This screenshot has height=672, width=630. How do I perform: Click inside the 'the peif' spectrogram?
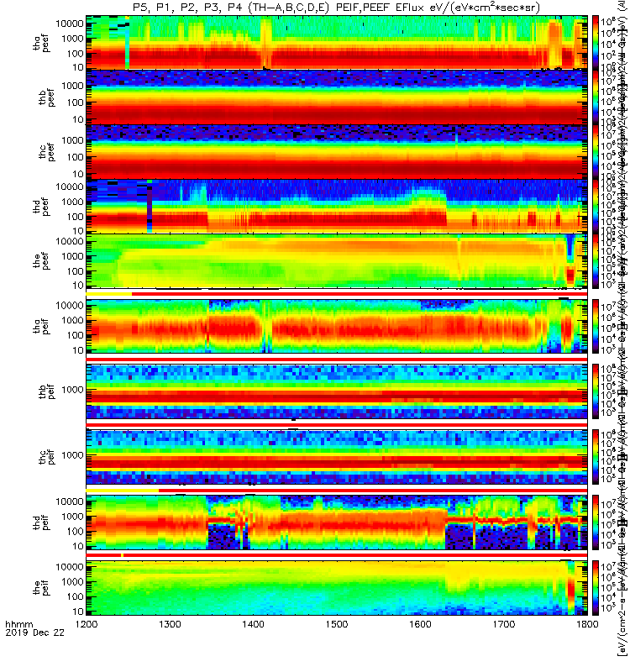[337, 588]
